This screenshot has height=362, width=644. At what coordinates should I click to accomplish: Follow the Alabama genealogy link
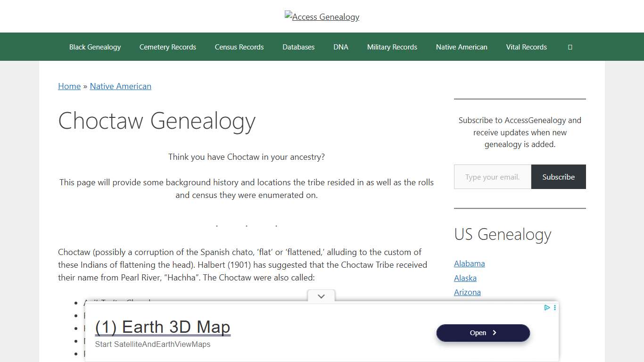point(469,263)
